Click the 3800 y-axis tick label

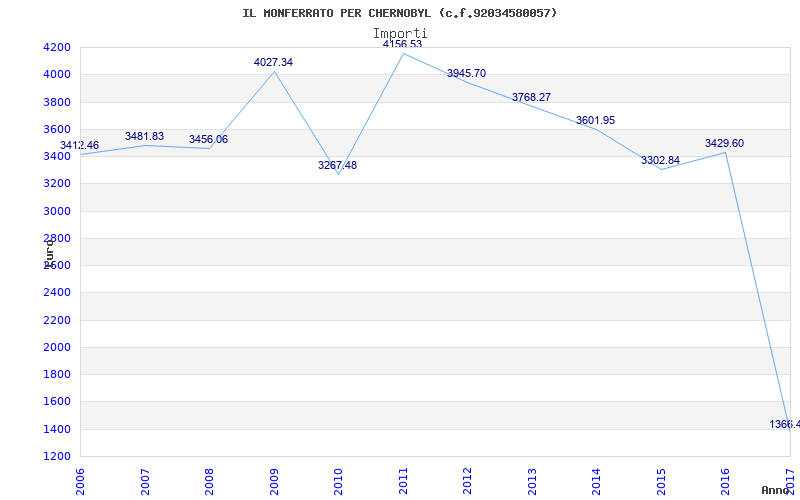57,102
